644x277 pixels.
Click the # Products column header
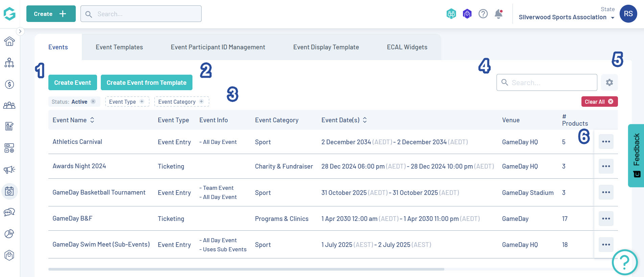(x=575, y=120)
